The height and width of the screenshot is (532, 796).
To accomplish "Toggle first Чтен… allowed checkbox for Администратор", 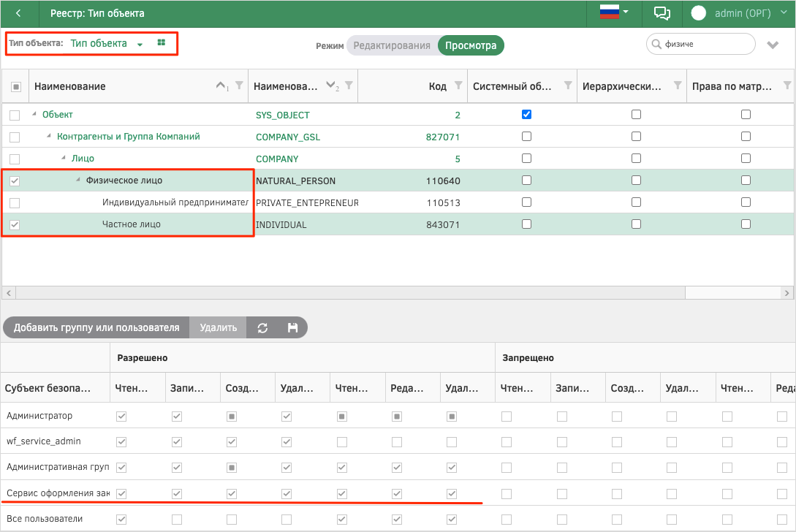I will point(121,417).
